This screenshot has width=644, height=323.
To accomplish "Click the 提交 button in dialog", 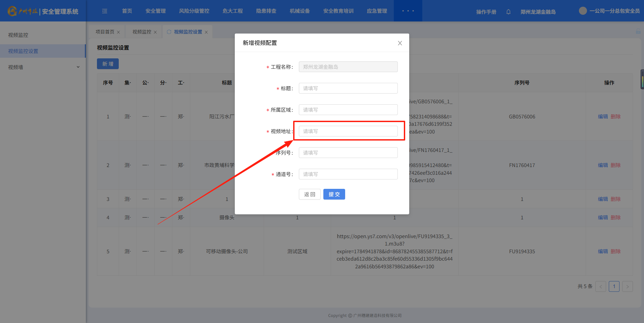I will [334, 194].
